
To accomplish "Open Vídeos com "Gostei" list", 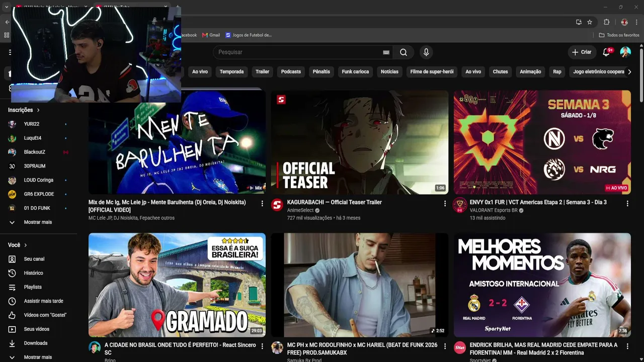I will tap(39, 315).
